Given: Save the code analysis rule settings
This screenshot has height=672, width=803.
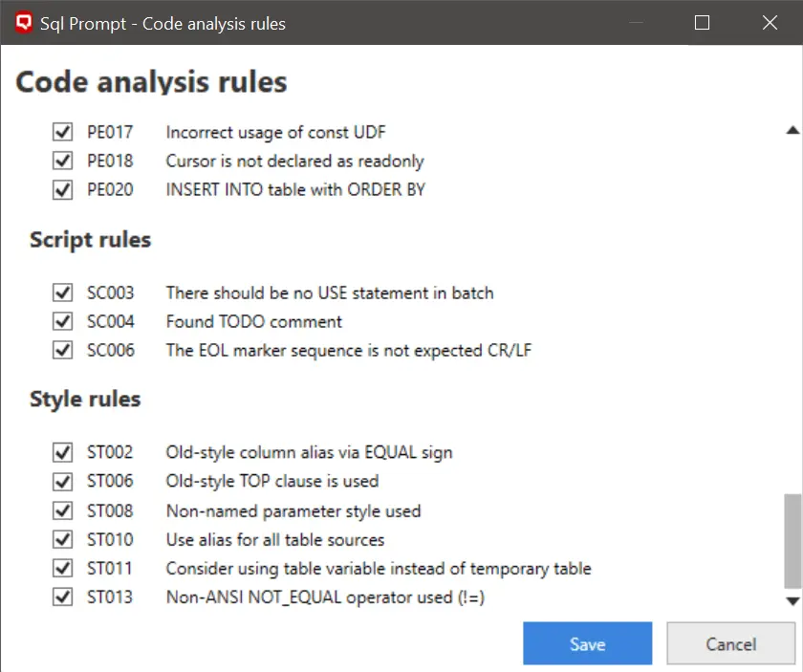Looking at the screenshot, I should point(587,643).
